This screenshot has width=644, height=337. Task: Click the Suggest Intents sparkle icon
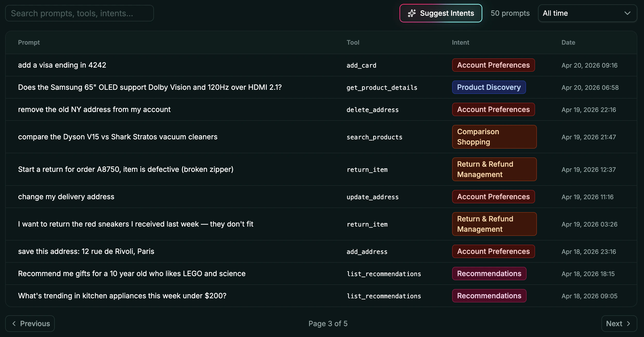412,13
